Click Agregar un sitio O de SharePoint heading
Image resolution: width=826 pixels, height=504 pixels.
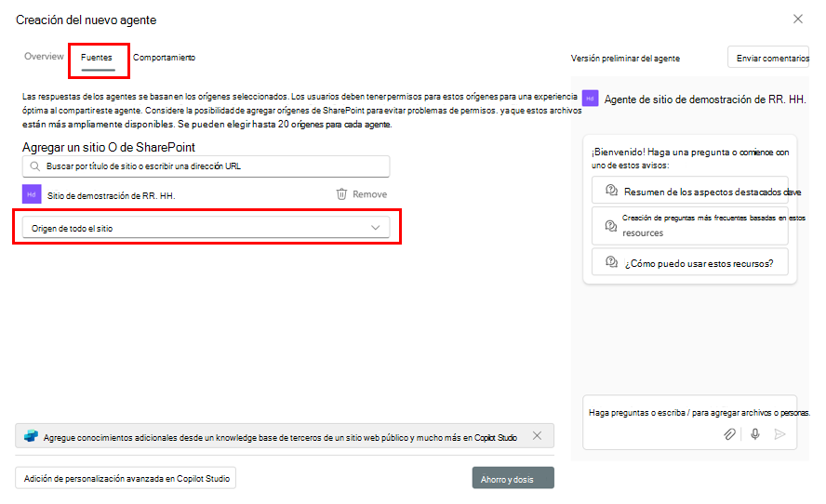(109, 147)
